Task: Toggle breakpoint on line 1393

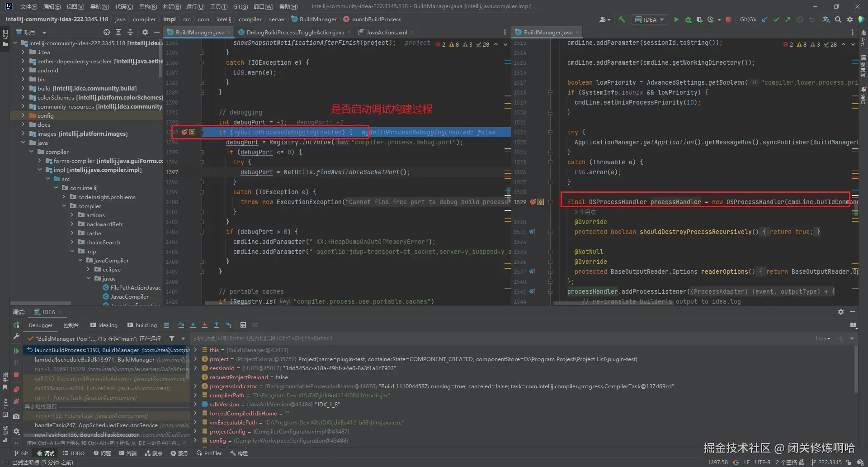Action: click(184, 132)
